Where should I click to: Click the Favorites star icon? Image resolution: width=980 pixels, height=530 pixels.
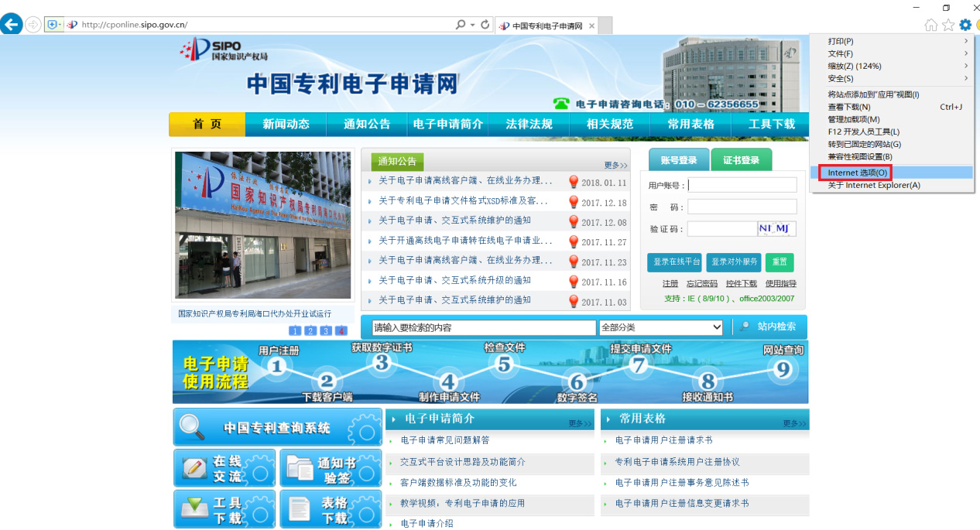click(x=947, y=24)
